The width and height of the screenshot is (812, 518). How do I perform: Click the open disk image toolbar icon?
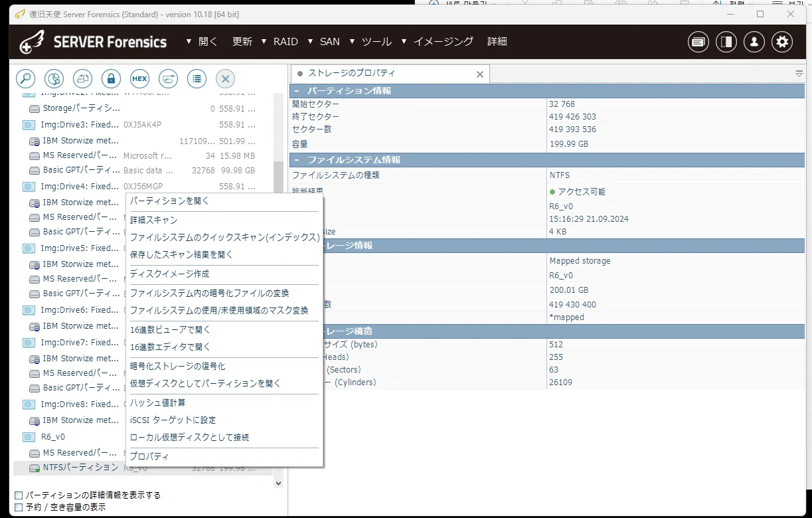[82, 78]
